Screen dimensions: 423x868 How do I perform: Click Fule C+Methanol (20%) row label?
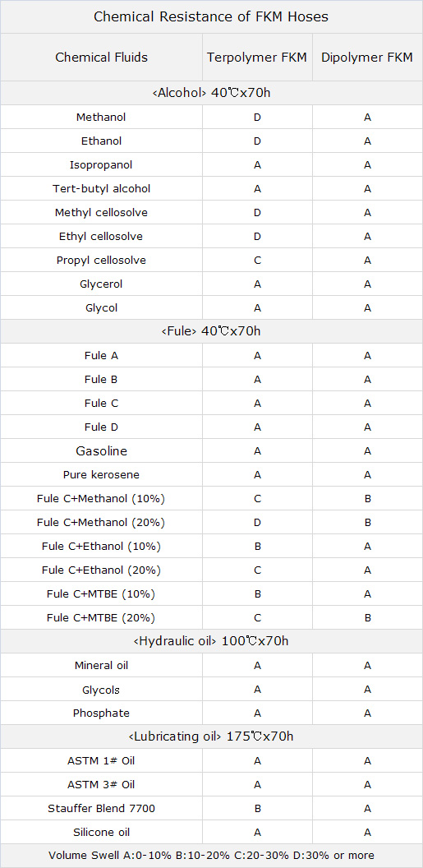(x=101, y=523)
